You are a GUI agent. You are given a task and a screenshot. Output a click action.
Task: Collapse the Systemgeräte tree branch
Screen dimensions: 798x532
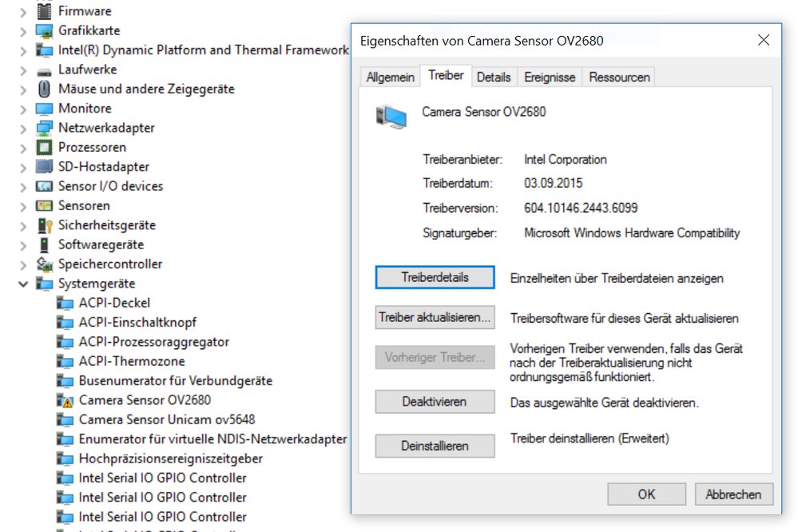[x=23, y=284]
